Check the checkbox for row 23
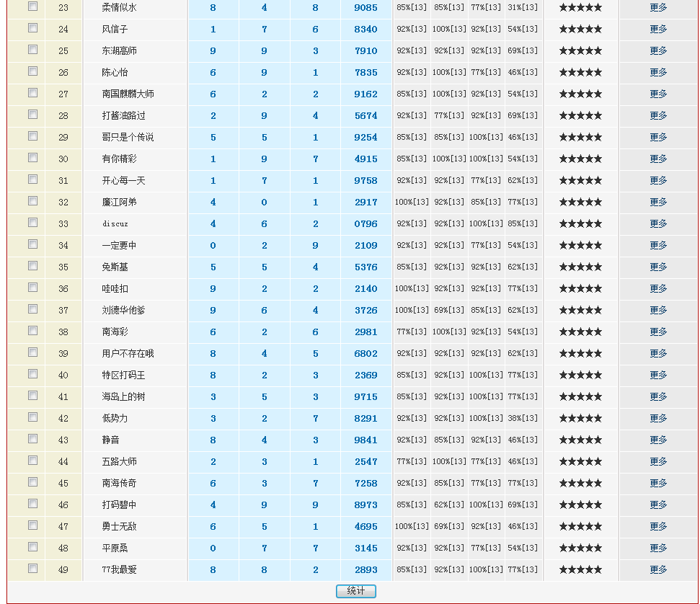 click(x=32, y=6)
